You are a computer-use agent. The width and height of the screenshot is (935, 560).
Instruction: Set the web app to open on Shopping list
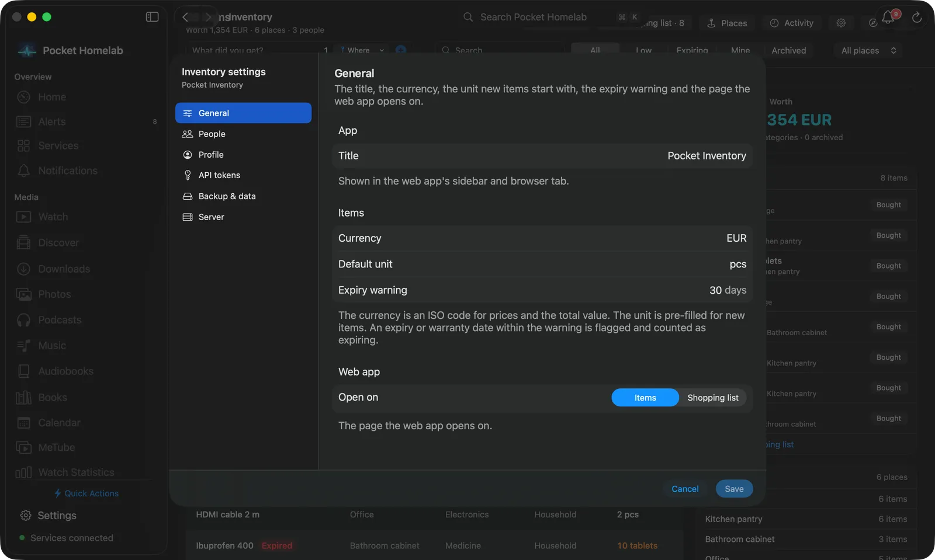click(x=713, y=398)
